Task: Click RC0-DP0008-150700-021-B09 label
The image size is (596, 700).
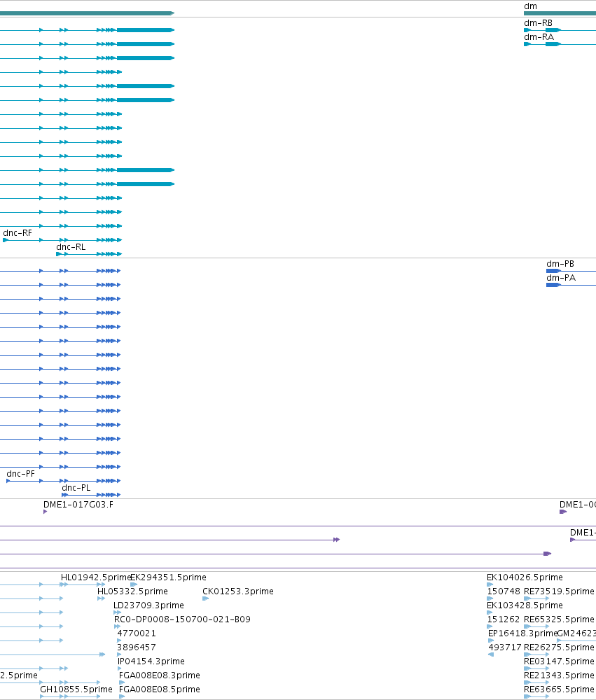Action: [182, 619]
